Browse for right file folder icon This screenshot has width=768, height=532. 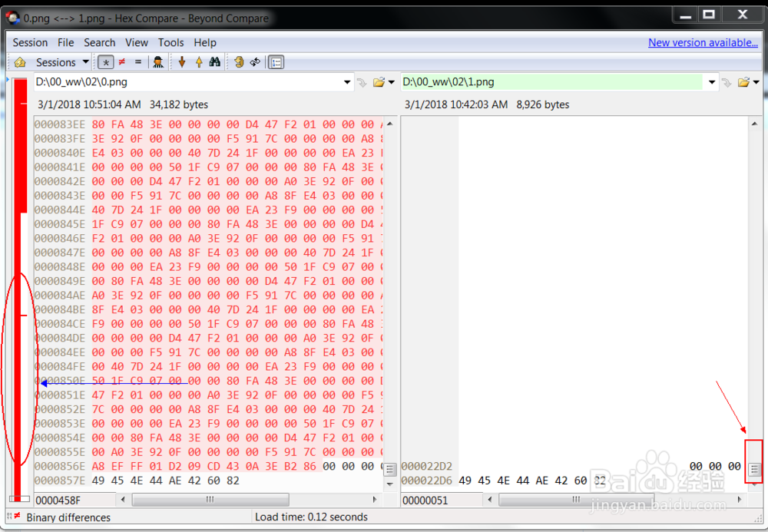point(743,82)
